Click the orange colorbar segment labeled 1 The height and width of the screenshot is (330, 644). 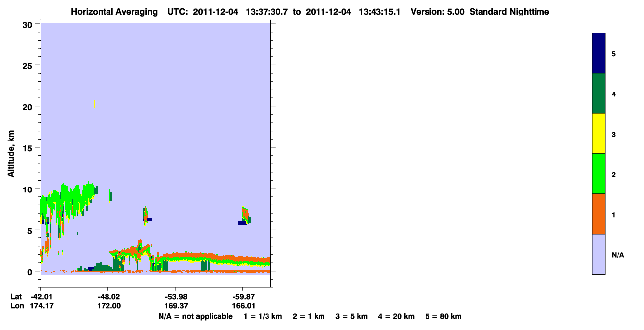[599, 214]
